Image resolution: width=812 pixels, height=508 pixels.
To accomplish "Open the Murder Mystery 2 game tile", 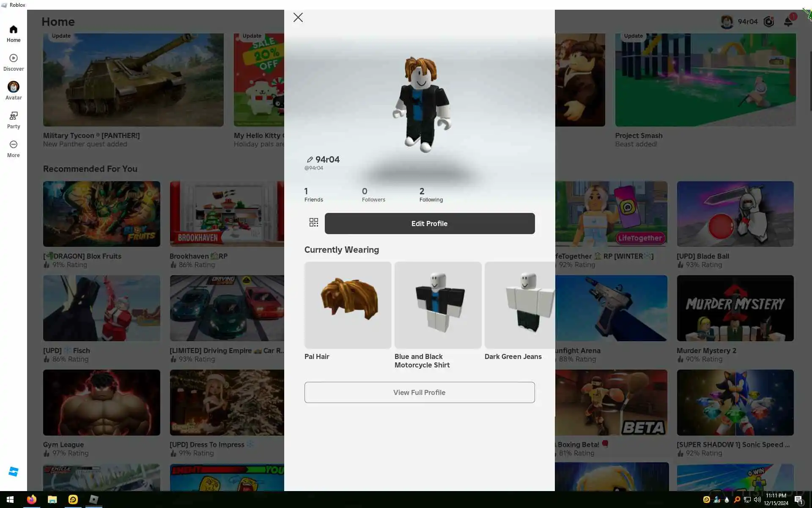I will coord(735,308).
